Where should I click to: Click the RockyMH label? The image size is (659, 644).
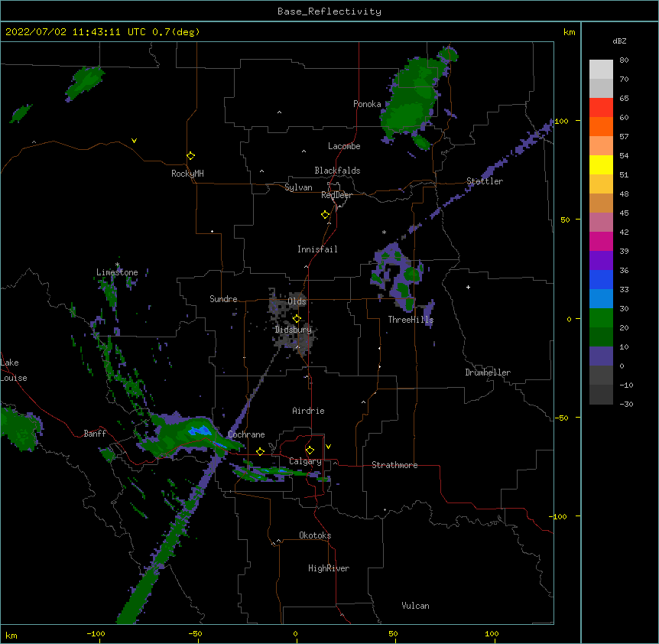pyautogui.click(x=187, y=174)
